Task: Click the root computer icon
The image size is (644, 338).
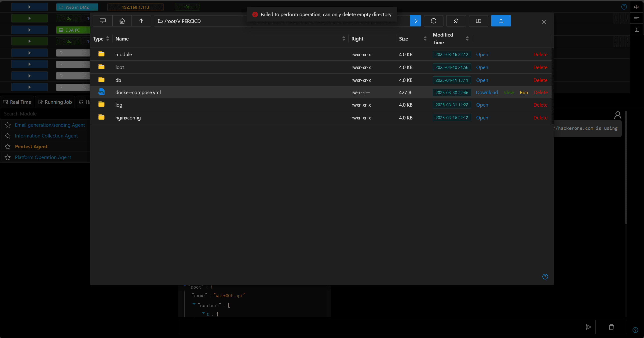Action: [102, 21]
